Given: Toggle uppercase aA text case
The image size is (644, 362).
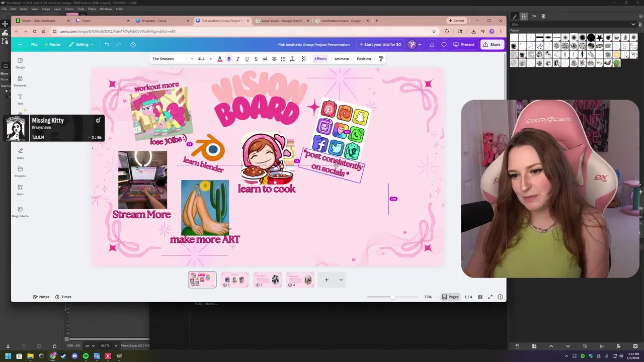Looking at the screenshot, I should tap(265, 59).
